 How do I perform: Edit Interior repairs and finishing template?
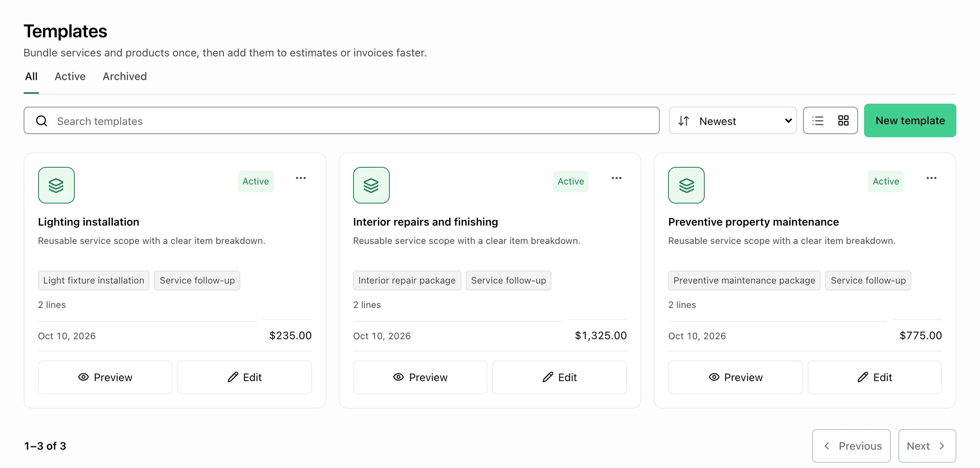pos(559,377)
